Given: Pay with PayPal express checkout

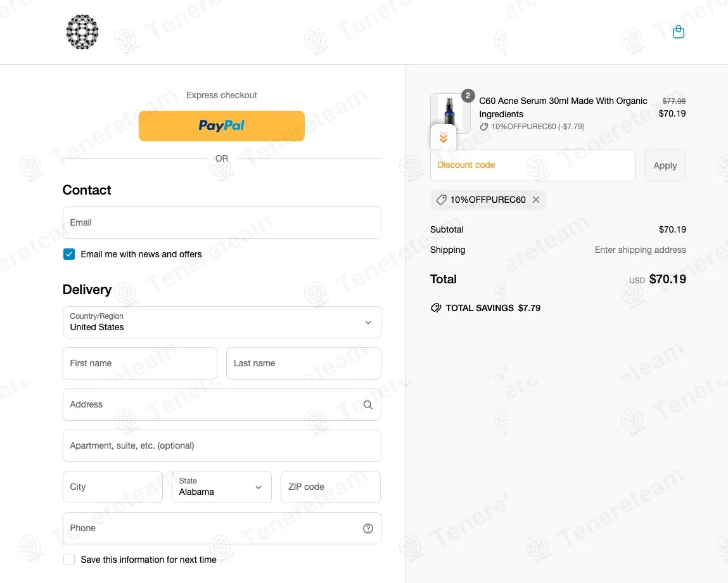Looking at the screenshot, I should (x=222, y=126).
